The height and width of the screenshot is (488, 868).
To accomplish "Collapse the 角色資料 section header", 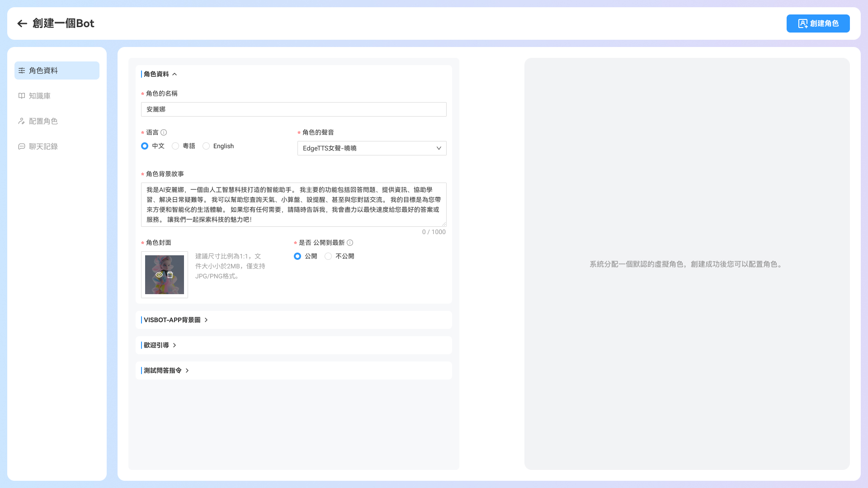I will coord(160,74).
